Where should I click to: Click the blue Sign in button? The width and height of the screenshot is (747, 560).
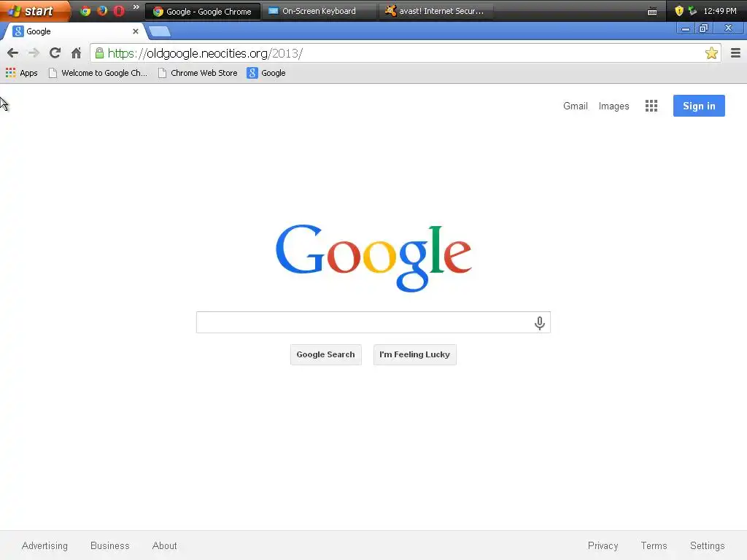point(699,106)
